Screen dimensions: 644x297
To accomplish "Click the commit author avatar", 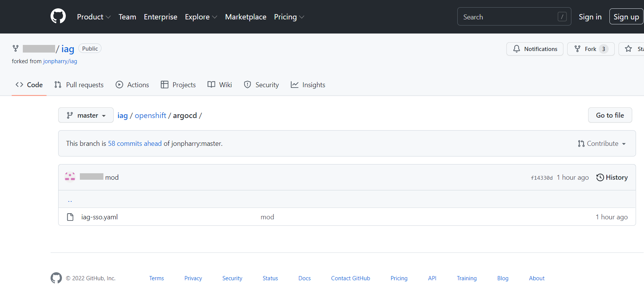I will coord(70,177).
